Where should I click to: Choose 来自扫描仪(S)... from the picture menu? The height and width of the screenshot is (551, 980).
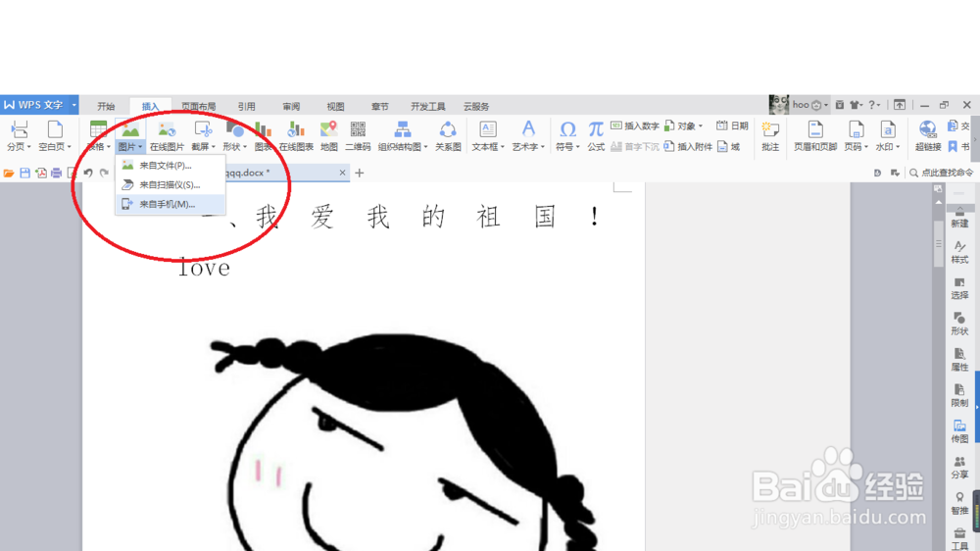170,185
